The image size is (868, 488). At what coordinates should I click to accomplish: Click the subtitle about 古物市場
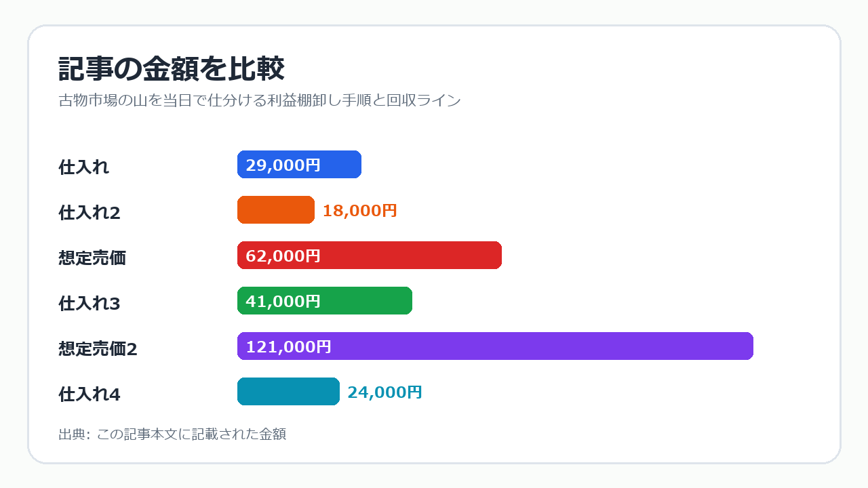pyautogui.click(x=260, y=100)
